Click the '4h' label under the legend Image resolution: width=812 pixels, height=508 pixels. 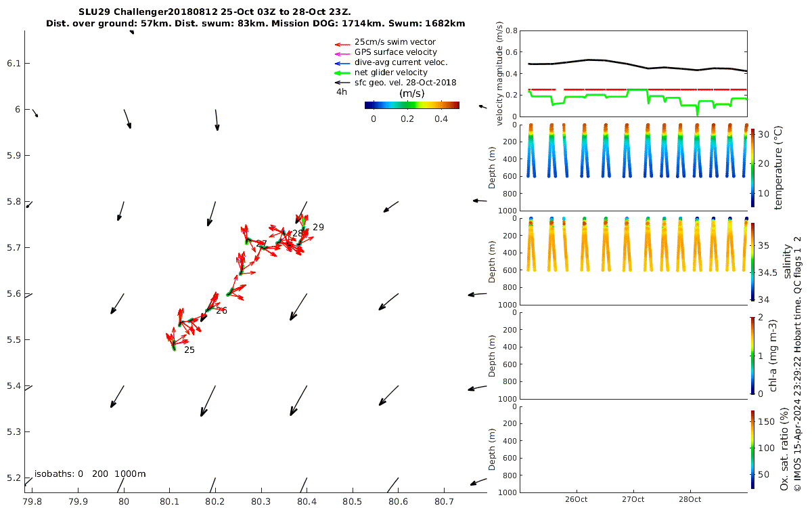point(342,92)
